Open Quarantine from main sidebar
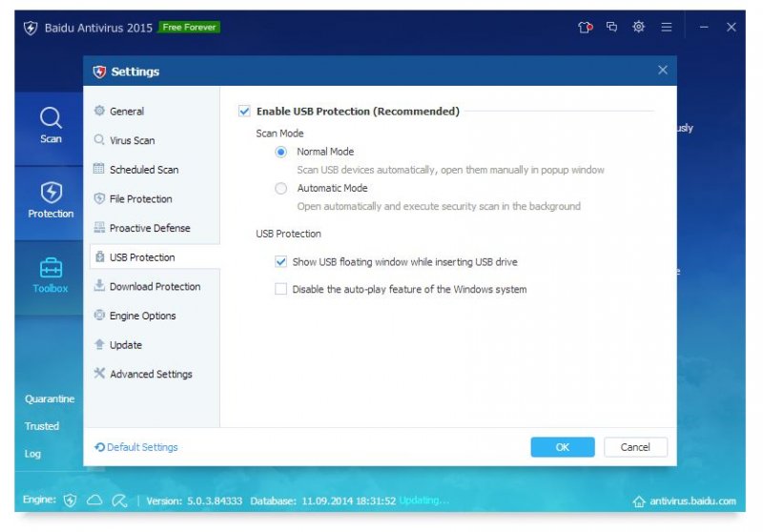 (50, 399)
